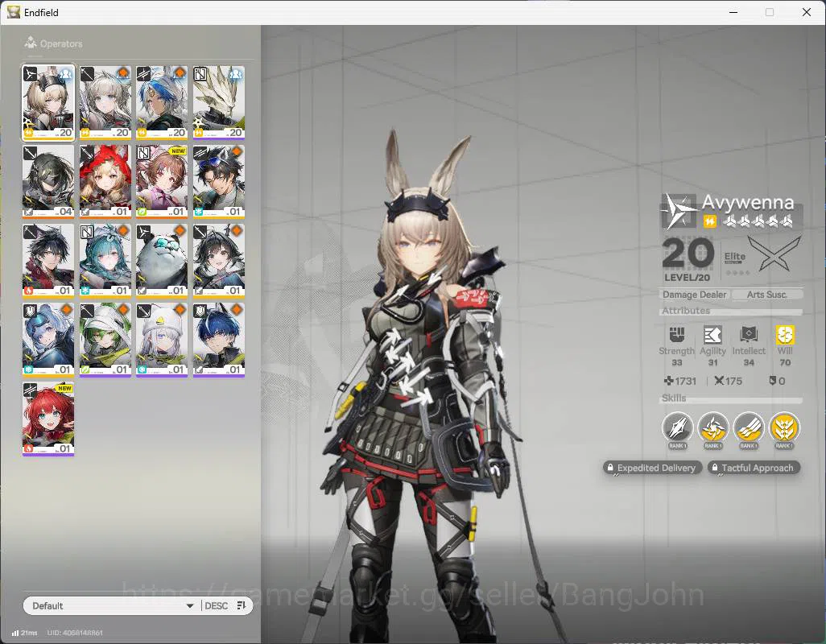Click the Skills section header

coord(674,398)
